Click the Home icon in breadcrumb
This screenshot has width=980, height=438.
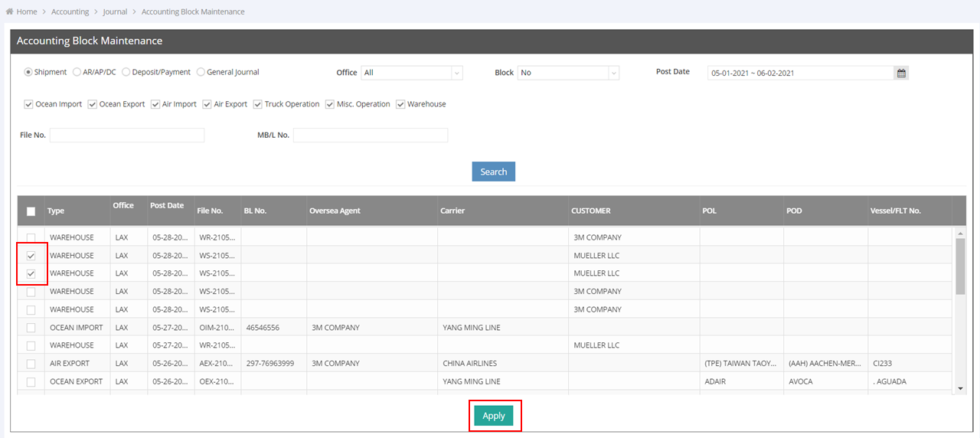point(9,12)
